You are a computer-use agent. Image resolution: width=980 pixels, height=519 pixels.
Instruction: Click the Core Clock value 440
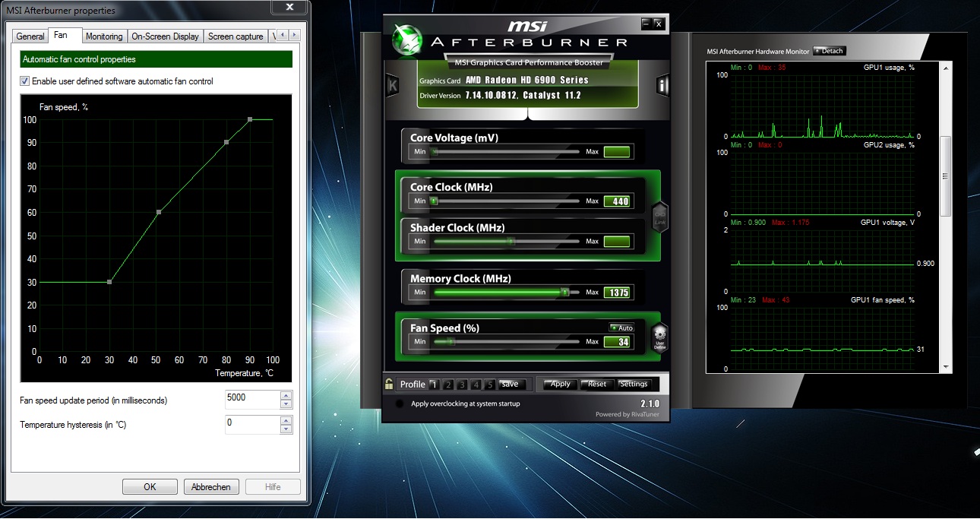(617, 201)
